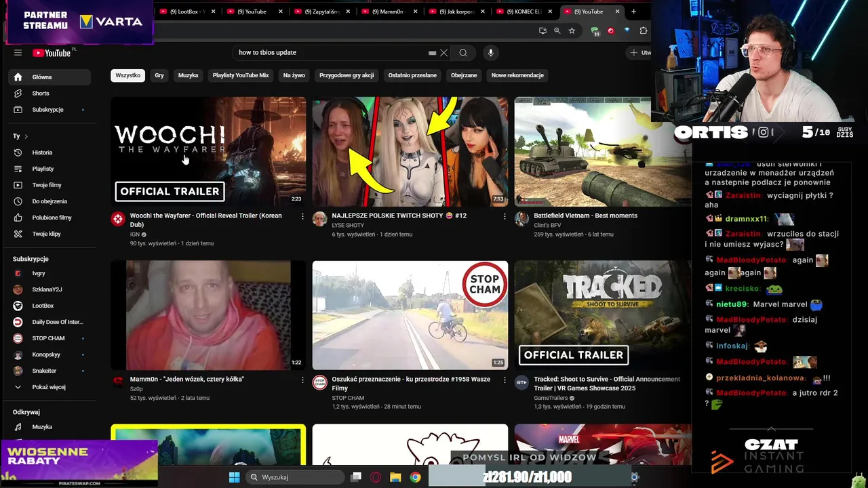Switch to the KONIEC EL browser tab
Screen dimensions: 868x488
[524, 12]
